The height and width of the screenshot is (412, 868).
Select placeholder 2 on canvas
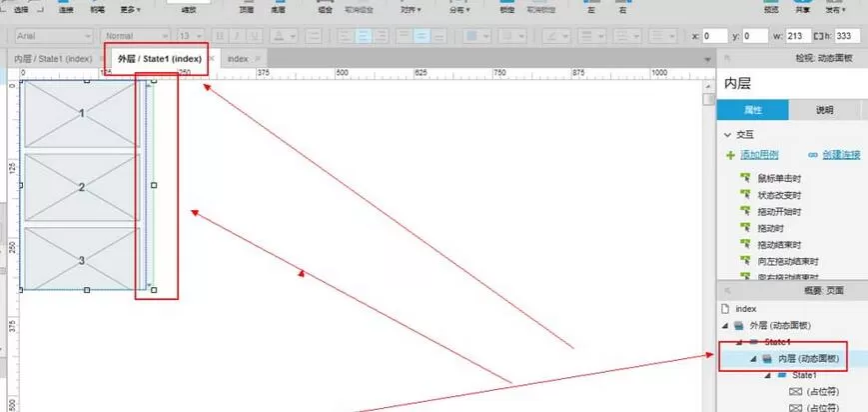(x=81, y=187)
